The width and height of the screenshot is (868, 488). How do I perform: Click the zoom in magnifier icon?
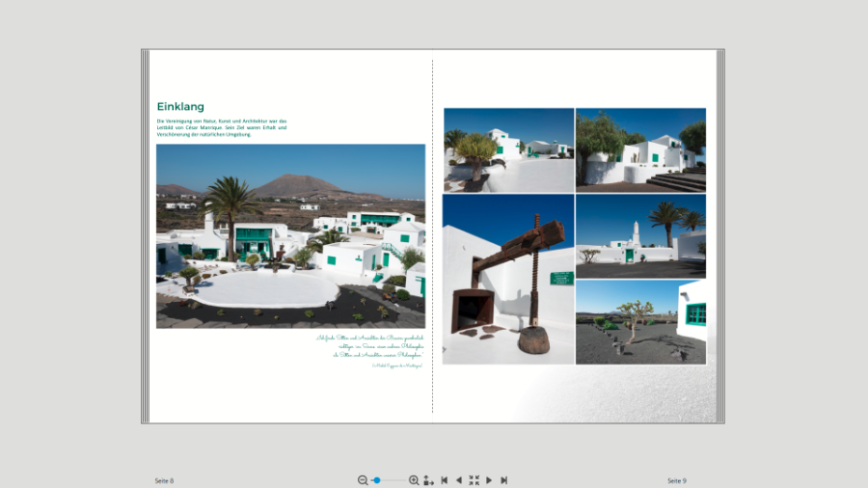[x=414, y=480]
